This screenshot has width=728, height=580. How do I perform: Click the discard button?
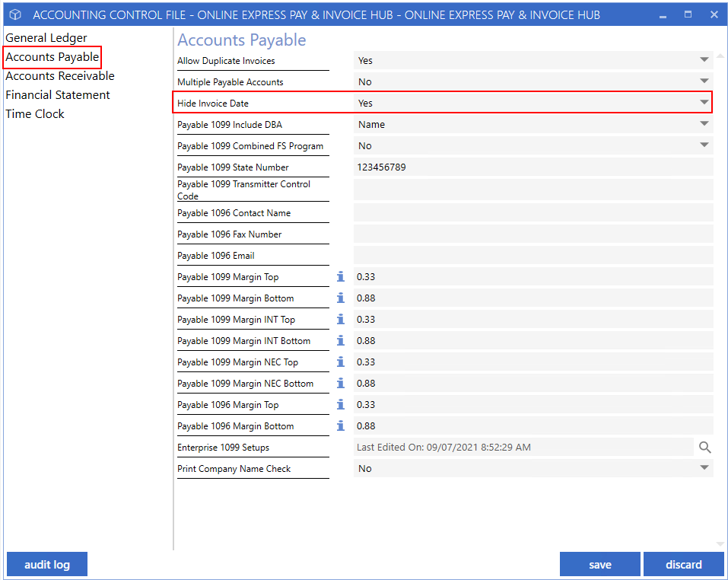[x=683, y=564]
